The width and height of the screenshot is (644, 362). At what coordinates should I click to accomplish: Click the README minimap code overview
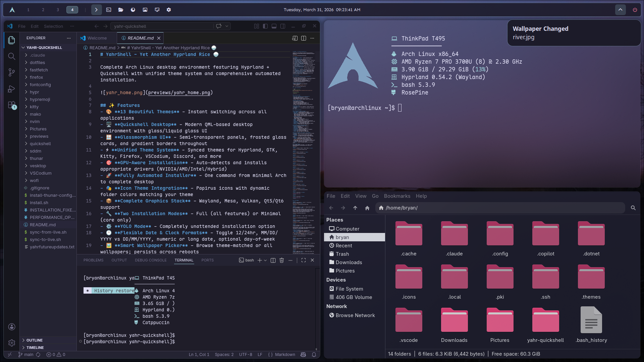click(303, 151)
